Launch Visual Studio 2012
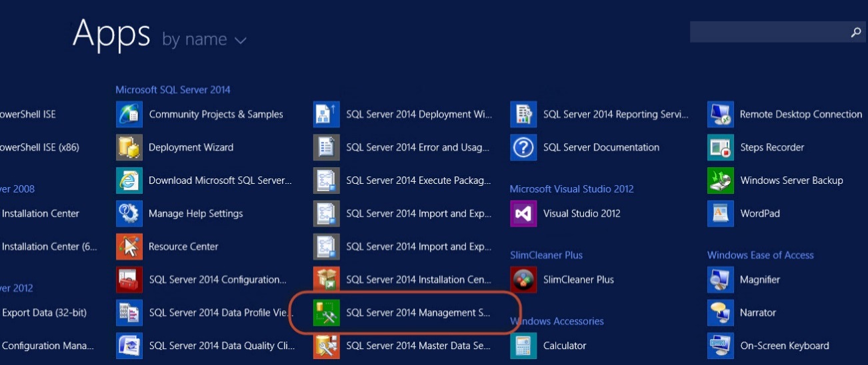The width and height of the screenshot is (868, 365). point(566,214)
